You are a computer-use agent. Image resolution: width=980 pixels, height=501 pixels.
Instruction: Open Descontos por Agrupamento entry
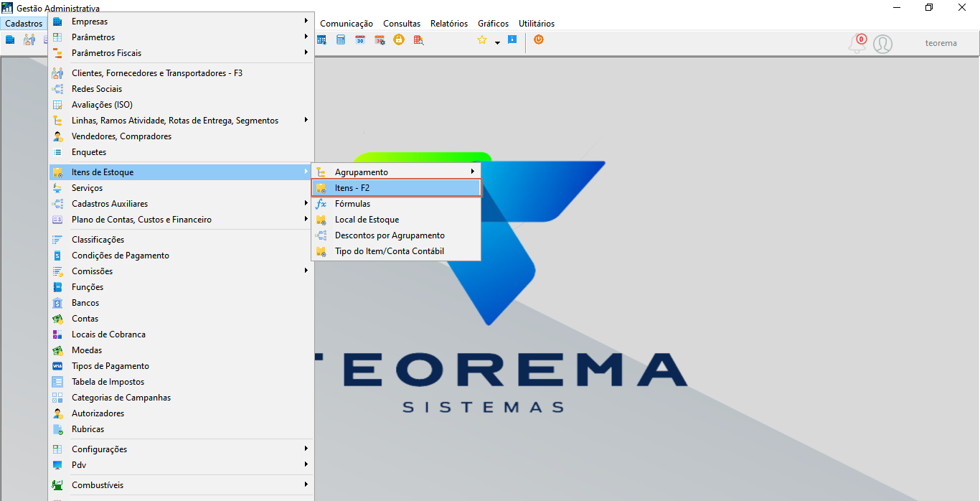[x=396, y=235]
